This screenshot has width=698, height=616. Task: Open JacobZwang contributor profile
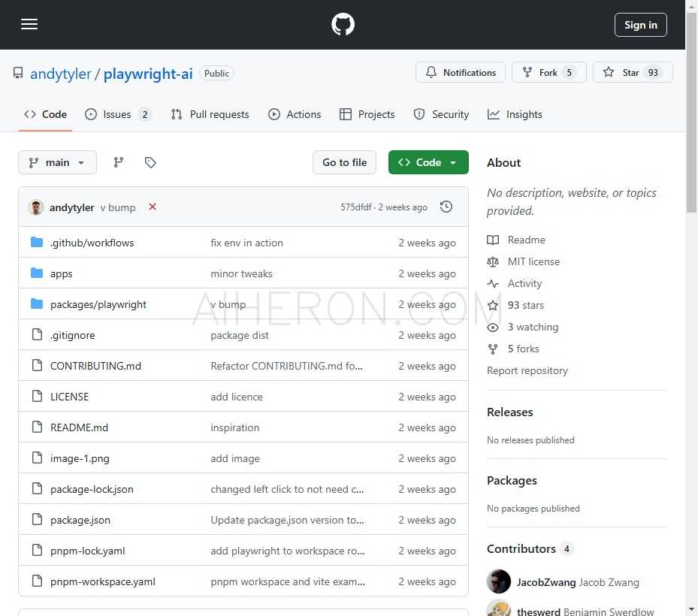(578, 582)
